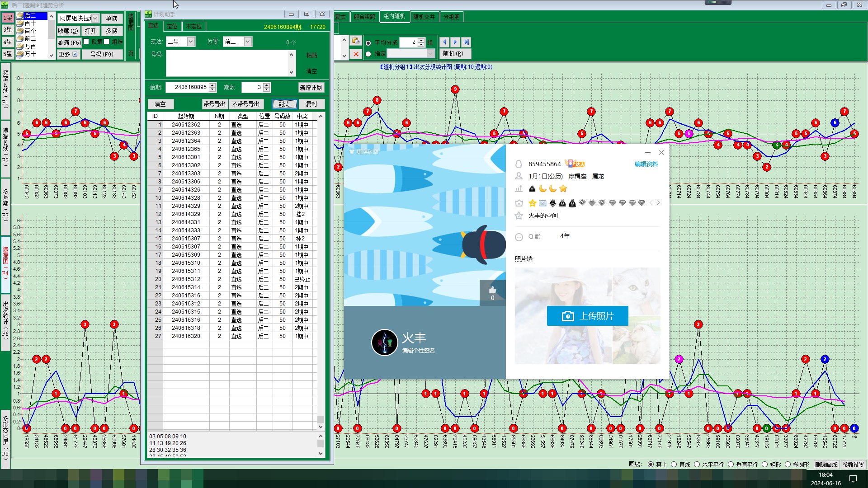Decrease the 始期 spinner value

[212, 89]
